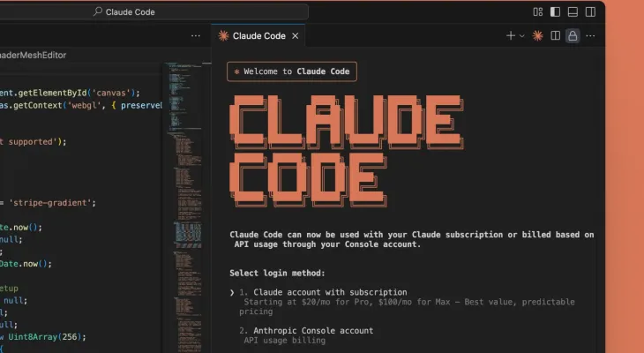The width and height of the screenshot is (644, 353).
Task: Click the 'stripe-gradient' string in code
Action: (52, 203)
